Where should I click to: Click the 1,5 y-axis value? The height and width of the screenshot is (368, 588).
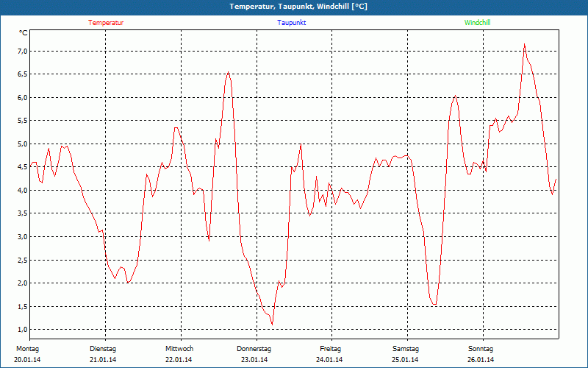pos(23,306)
